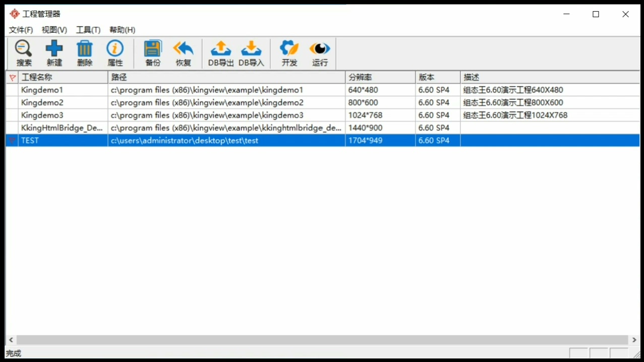The height and width of the screenshot is (362, 644).
Task: Select the Kingdemo2 project row
Action: pos(323,103)
